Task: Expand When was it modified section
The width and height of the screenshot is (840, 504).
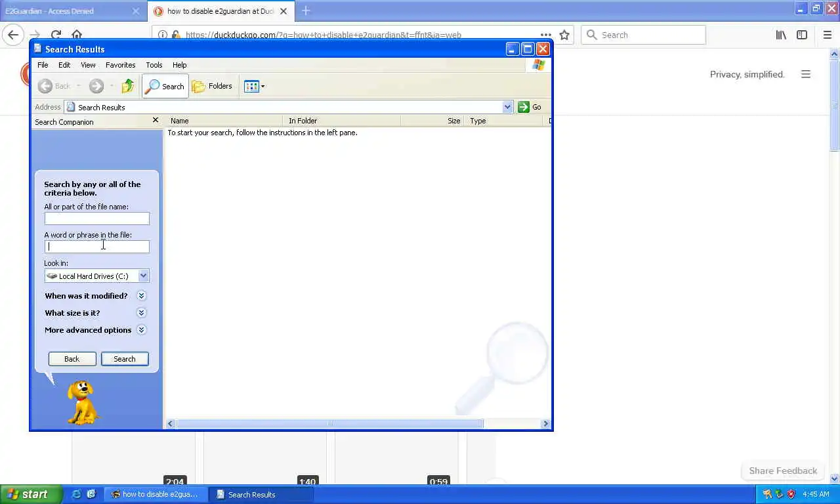Action: (x=141, y=296)
